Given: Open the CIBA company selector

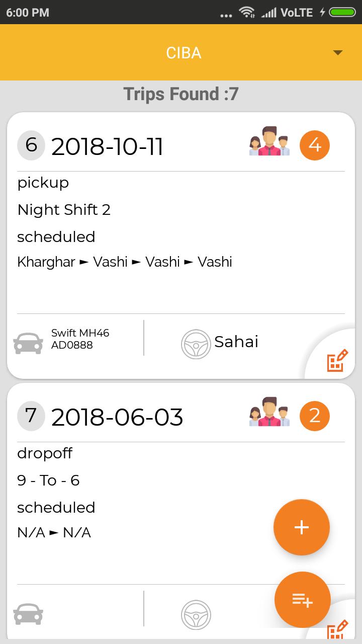Looking at the screenshot, I should (x=184, y=53).
